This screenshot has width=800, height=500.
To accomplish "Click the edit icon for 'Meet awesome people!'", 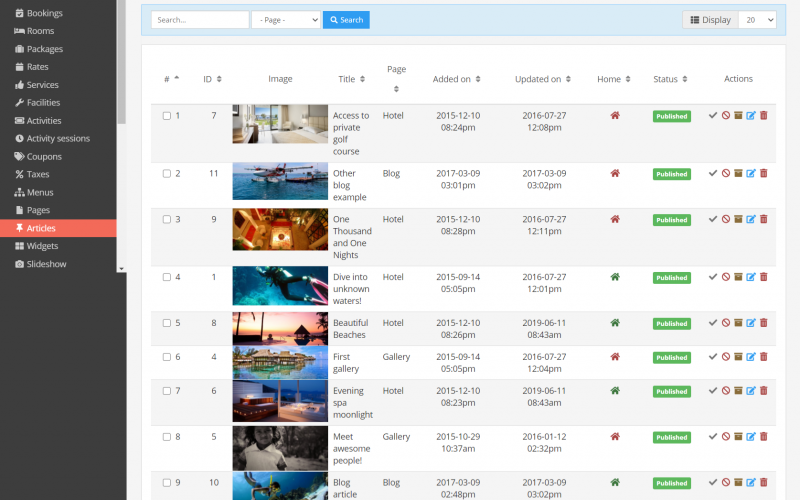I will [x=751, y=437].
